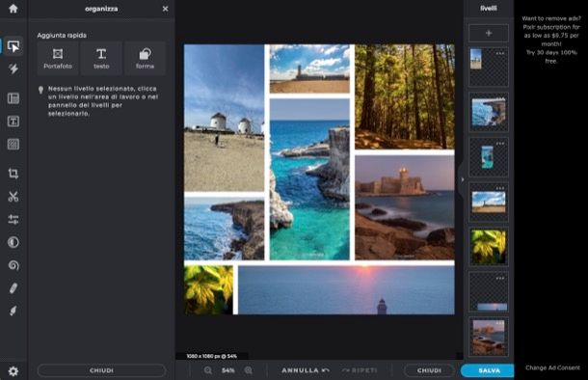Click CHIUDI next to SALVA
The height and width of the screenshot is (380, 588).
(429, 370)
